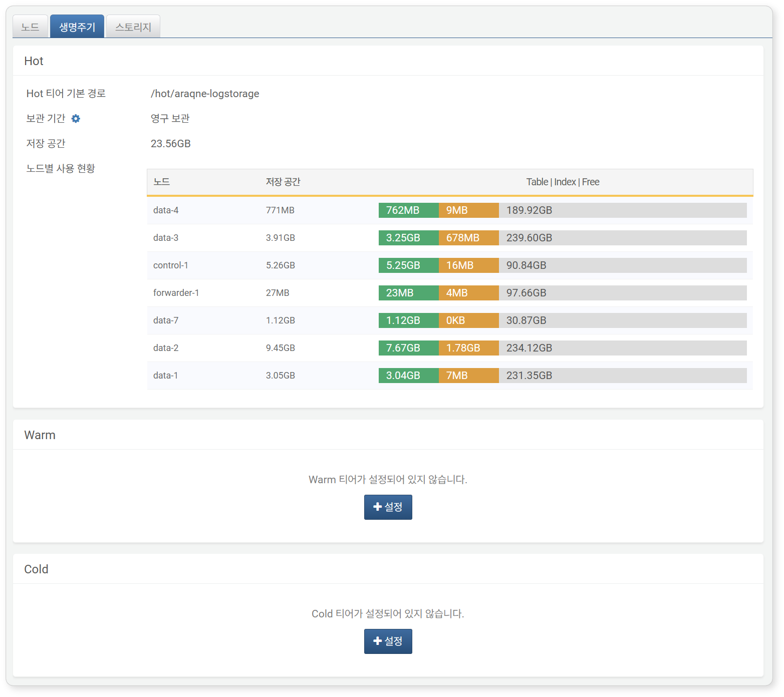Click data-2 free space bar 234.12GB
The width and height of the screenshot is (784, 697).
[623, 348]
